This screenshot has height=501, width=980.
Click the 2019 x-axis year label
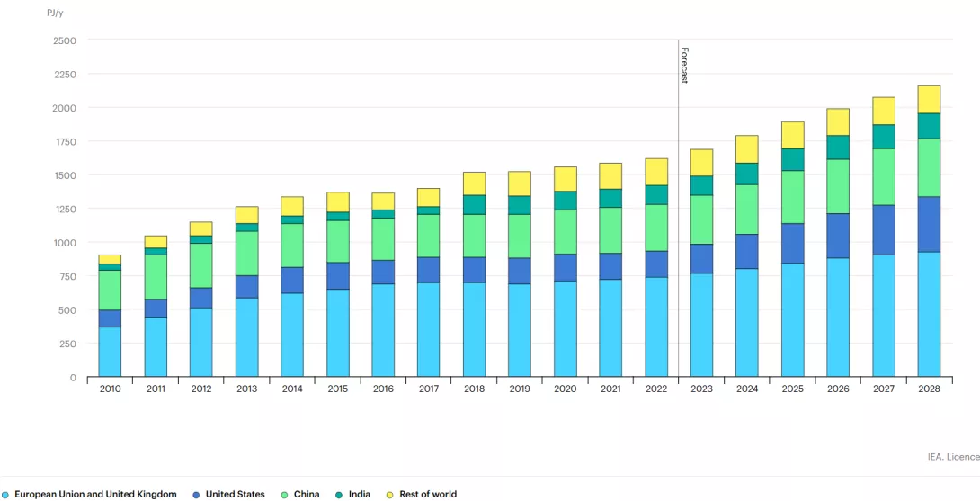[520, 389]
